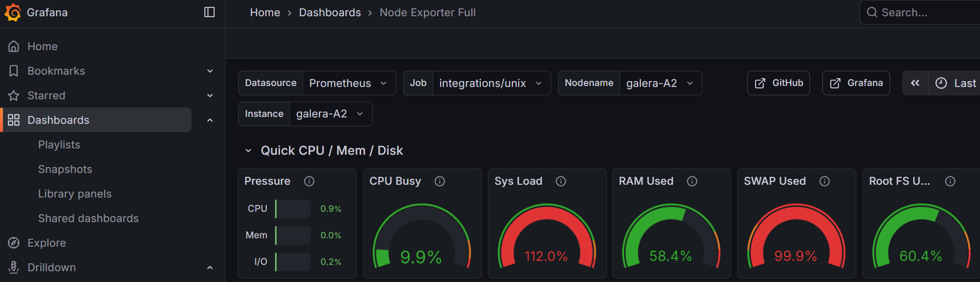Click the Grafana logo icon
Image resolution: width=980 pixels, height=282 pixels.
coord(13,12)
